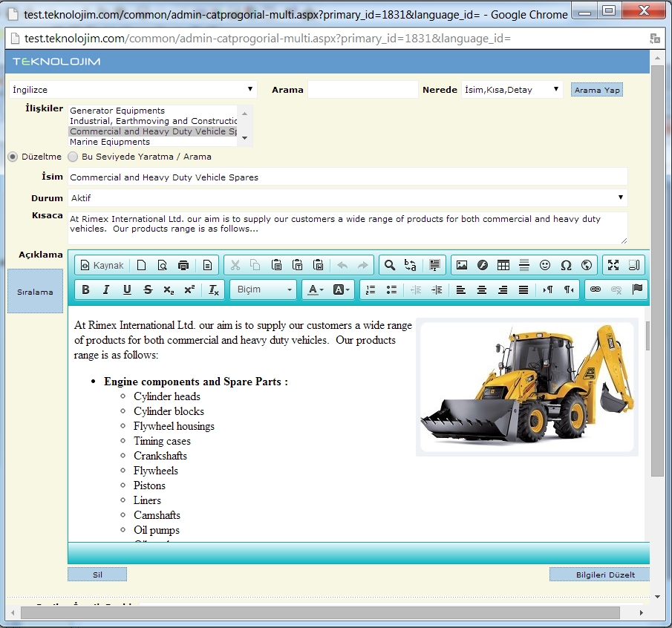Insert a bulleted list
The height and width of the screenshot is (628, 672).
392,290
